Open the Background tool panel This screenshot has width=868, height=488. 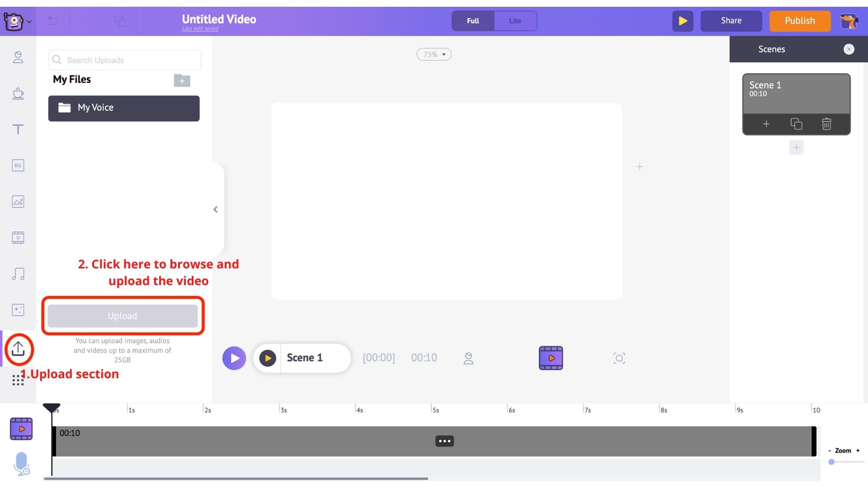pyautogui.click(x=17, y=166)
